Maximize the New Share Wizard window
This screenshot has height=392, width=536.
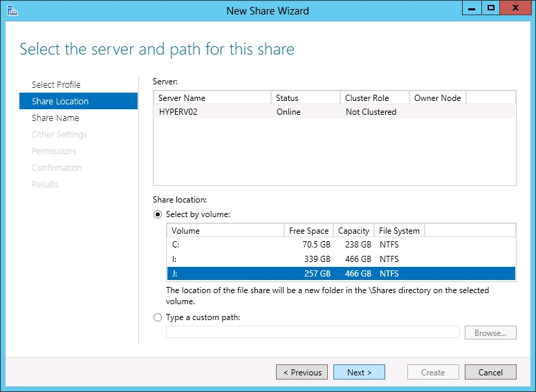(x=491, y=8)
